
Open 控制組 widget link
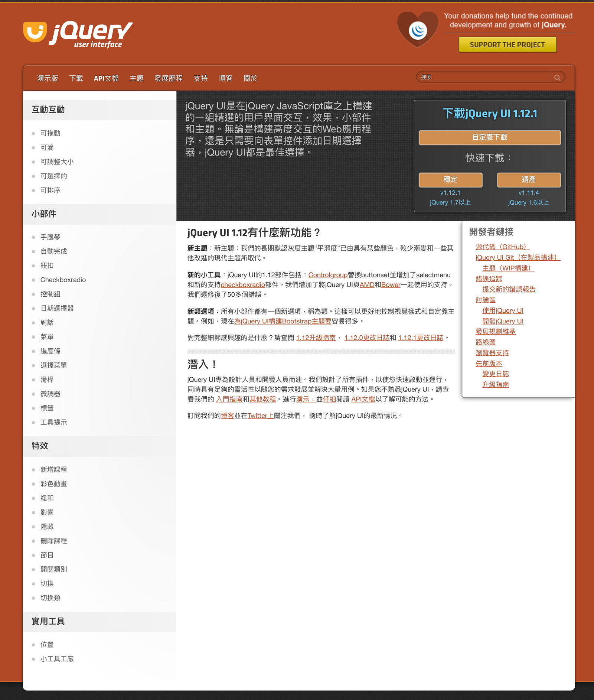pyautogui.click(x=50, y=294)
